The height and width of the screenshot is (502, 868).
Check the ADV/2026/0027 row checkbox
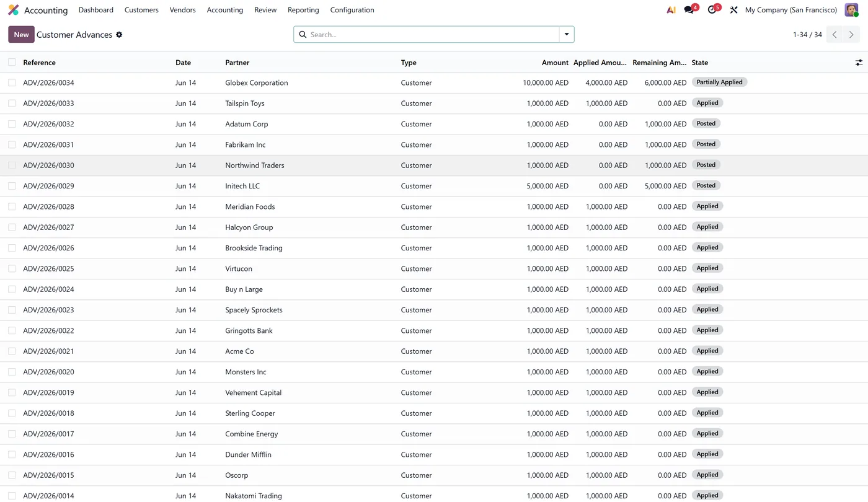[x=12, y=227]
